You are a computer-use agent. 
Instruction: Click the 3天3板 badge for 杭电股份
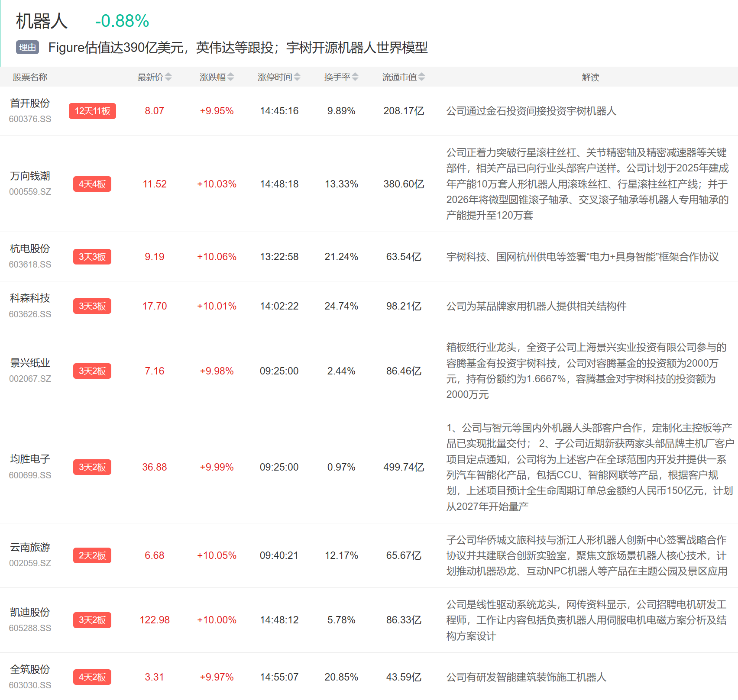coord(92,257)
